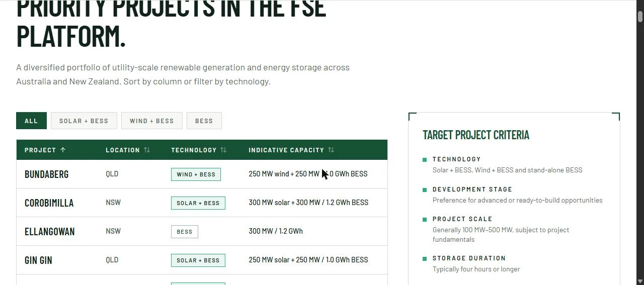644x285 pixels.
Task: Click QLD location in Bundaberg row
Action: pyautogui.click(x=112, y=174)
